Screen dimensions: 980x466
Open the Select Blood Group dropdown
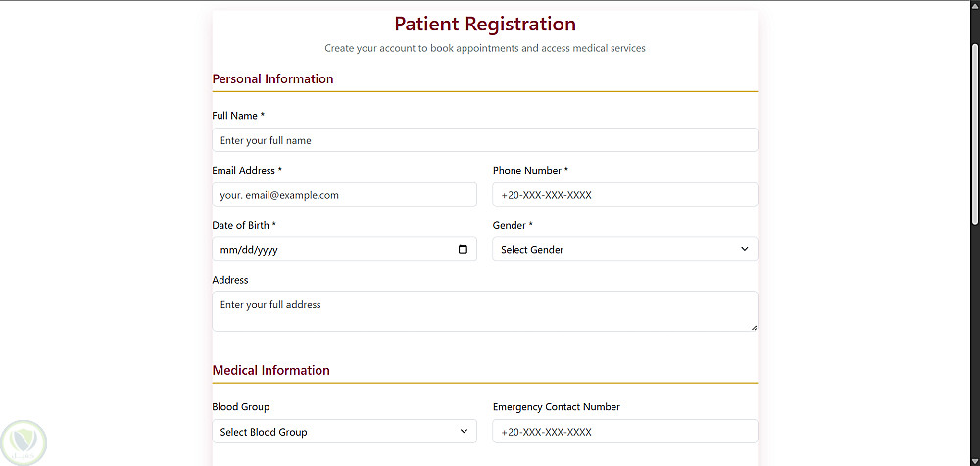[x=344, y=432]
